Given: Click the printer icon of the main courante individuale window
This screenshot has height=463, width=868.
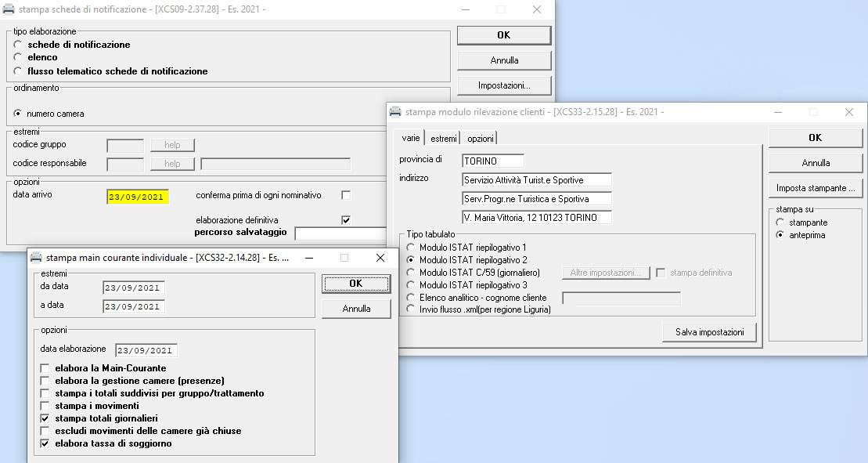Looking at the screenshot, I should point(36,258).
